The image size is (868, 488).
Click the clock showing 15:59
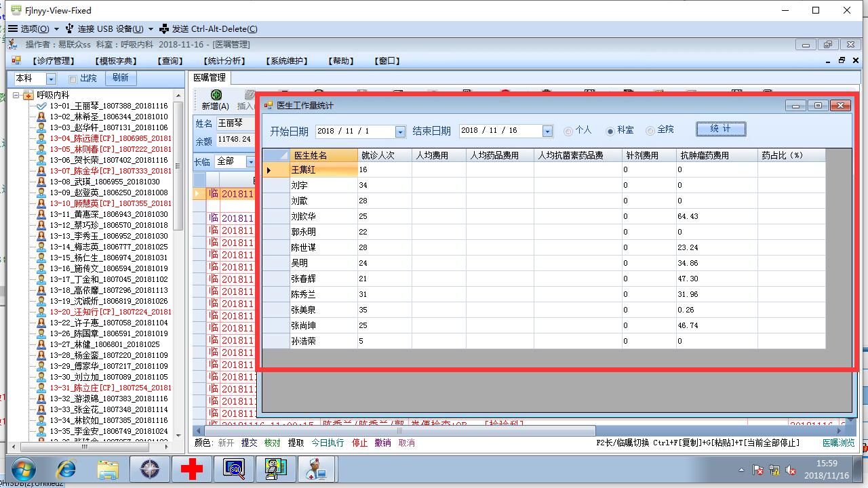[826, 464]
